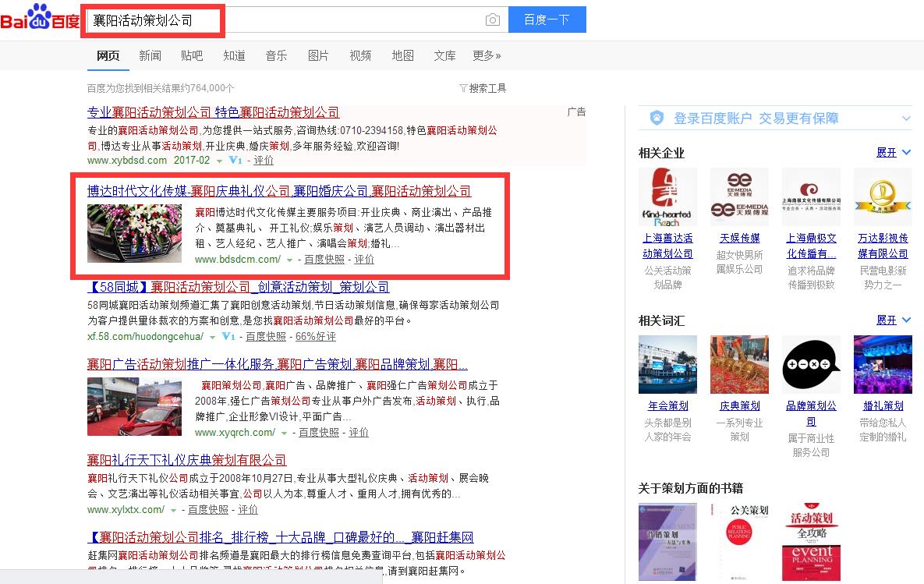This screenshot has width=924, height=584.
Task: Expand dropdown arrow next to www.xylxtx.com
Action: tap(173, 511)
